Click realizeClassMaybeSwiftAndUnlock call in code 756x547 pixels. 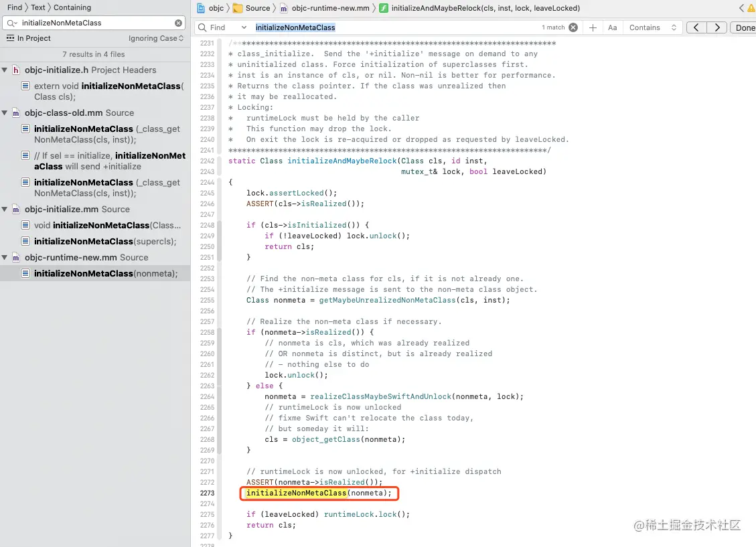click(x=381, y=396)
